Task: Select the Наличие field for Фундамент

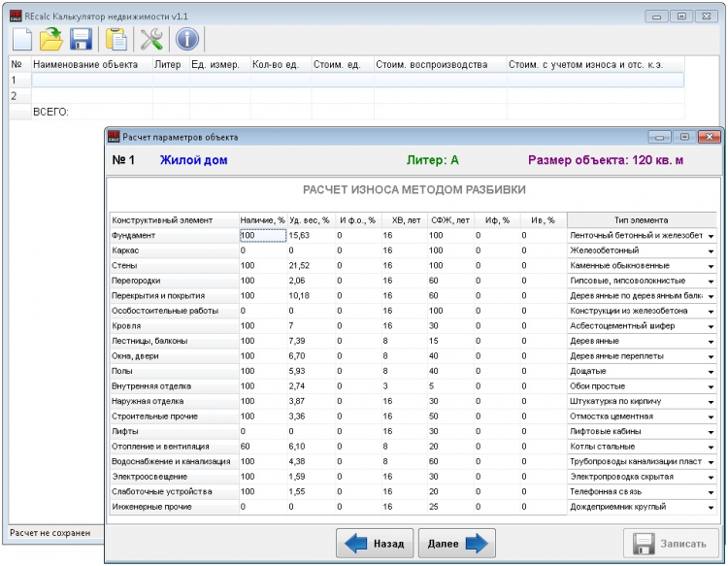Action: (262, 236)
